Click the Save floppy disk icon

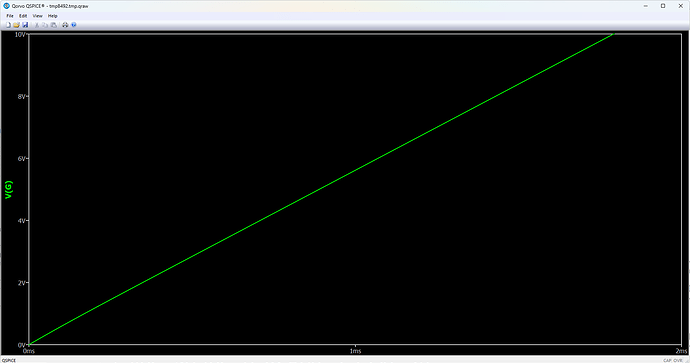tap(25, 25)
